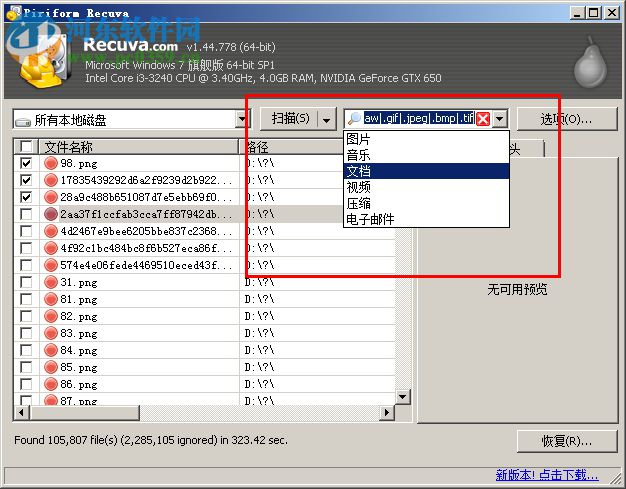Click status dot beside file 17835439292d6a2f9239d2b922

51,180
